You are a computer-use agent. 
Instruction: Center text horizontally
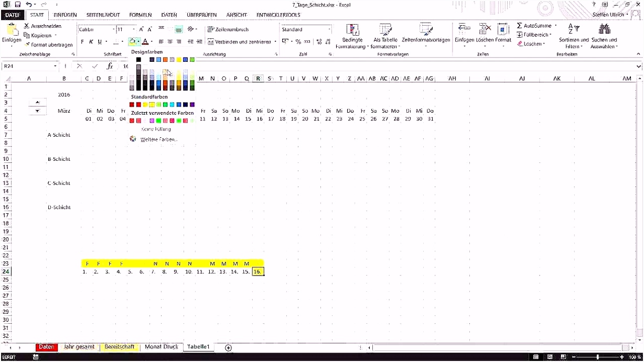click(x=170, y=41)
